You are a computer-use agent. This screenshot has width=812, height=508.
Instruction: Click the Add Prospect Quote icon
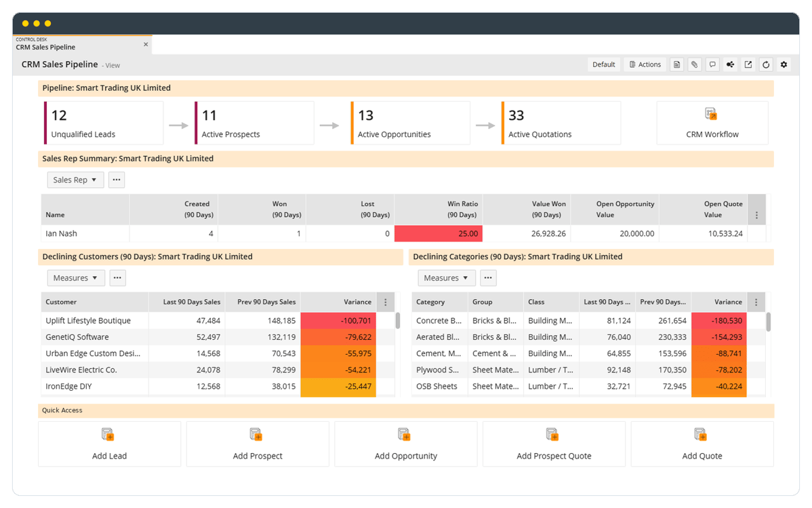click(x=552, y=434)
